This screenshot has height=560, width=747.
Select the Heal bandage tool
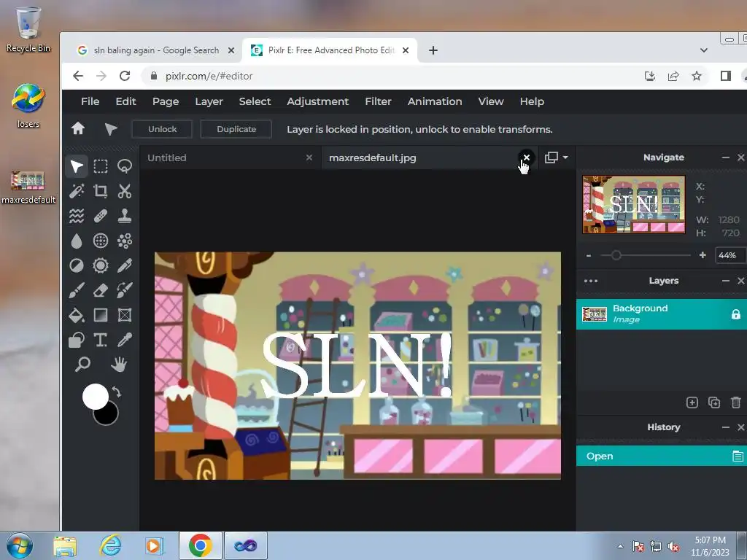tap(101, 216)
